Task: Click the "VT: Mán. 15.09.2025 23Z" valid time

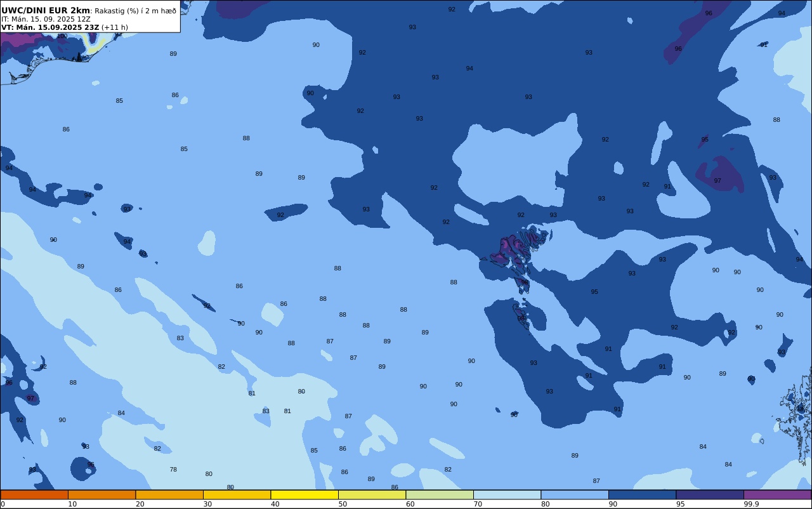Action: tap(50, 27)
